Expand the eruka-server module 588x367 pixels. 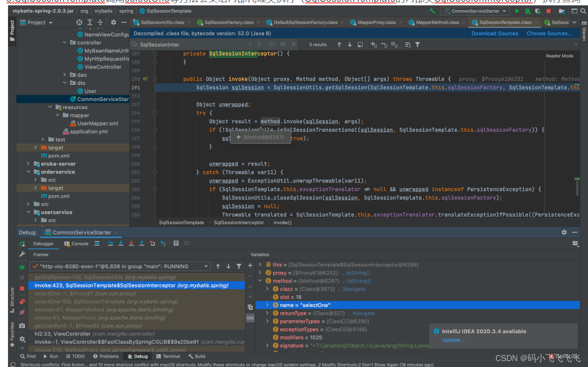pos(28,164)
